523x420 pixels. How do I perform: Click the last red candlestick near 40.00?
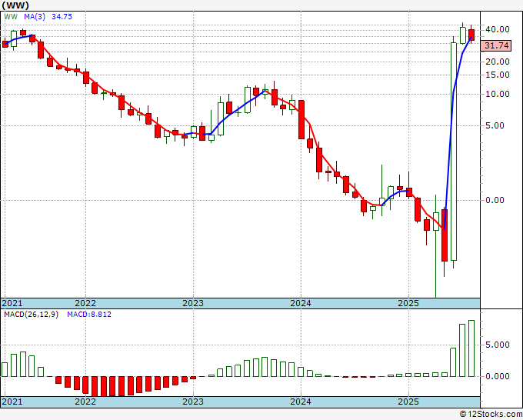click(x=471, y=35)
